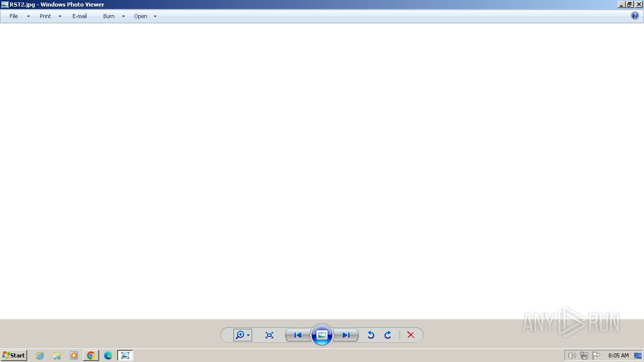Open the Open menu
Image resolution: width=644 pixels, height=362 pixels.
140,16
